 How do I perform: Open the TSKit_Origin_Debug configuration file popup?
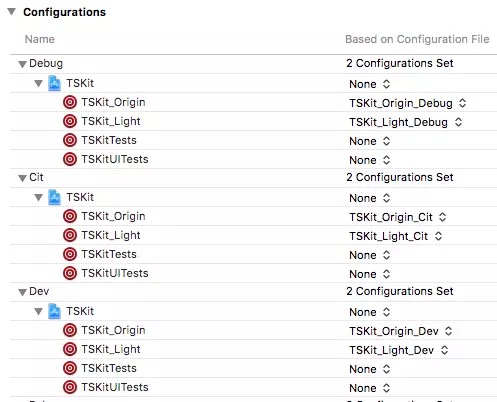click(x=407, y=103)
